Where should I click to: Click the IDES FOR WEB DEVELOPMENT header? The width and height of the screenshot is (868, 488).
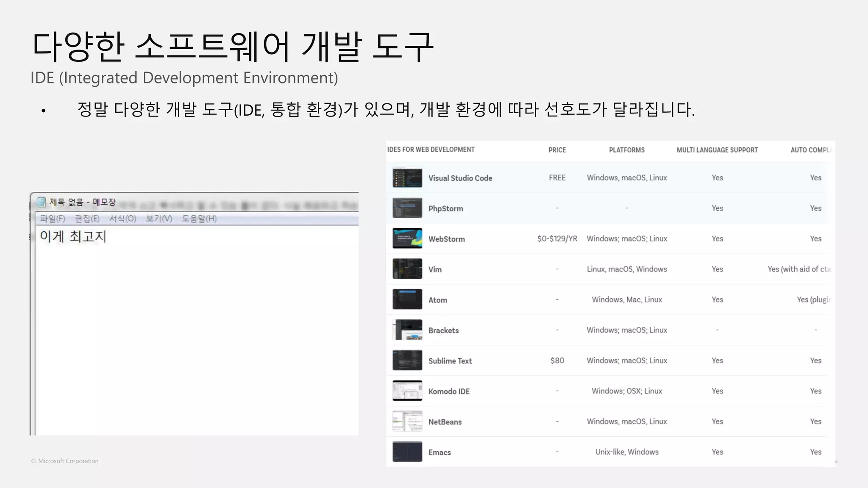(431, 150)
